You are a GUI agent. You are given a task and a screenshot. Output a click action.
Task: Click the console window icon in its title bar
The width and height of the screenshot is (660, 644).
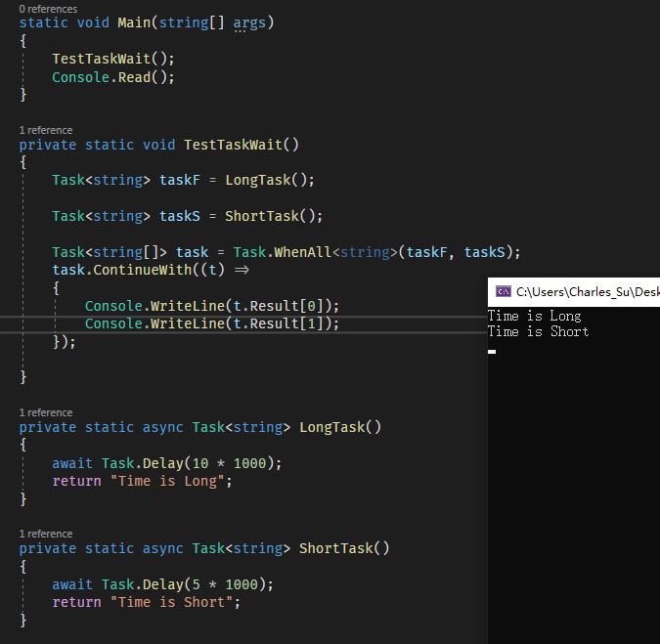point(503,291)
